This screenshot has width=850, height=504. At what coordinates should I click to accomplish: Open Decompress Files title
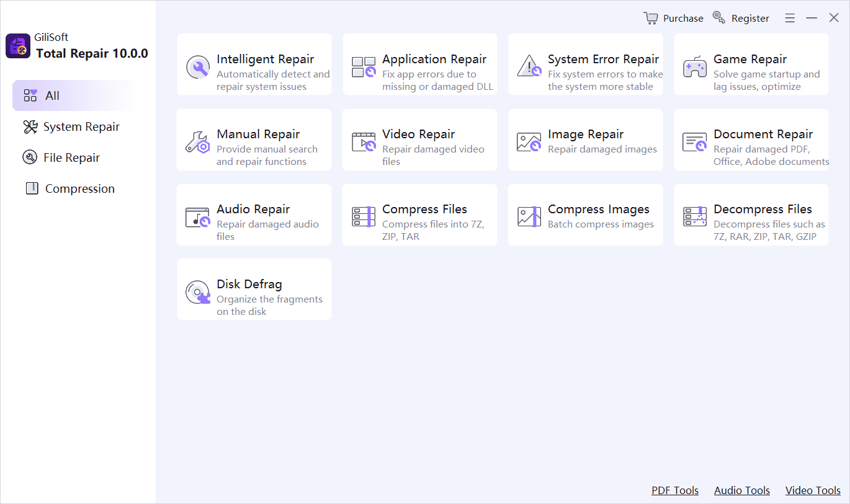763,209
